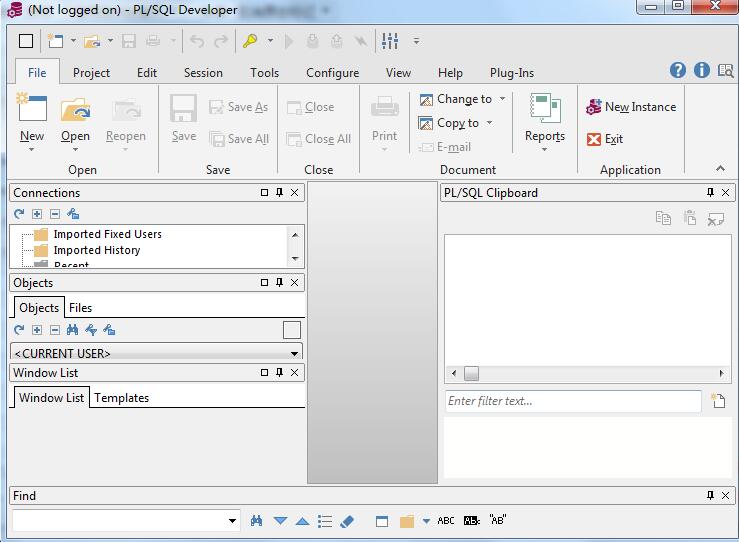
Task: Click the Log on key icon
Action: [x=250, y=41]
